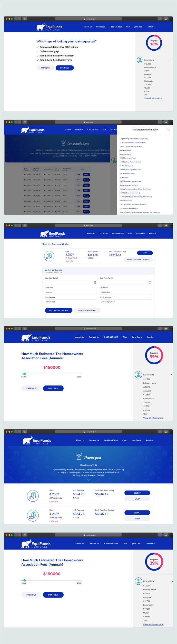Click SET INSTANCE PRE-APPROVAL button

click(138, 260)
